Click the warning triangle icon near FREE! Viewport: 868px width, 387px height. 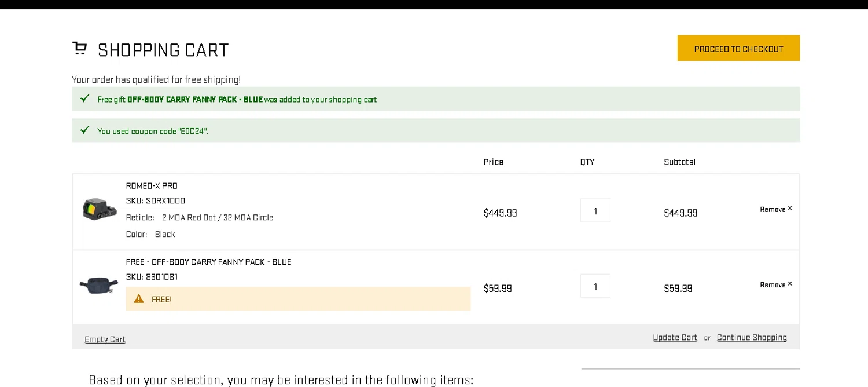pos(139,299)
